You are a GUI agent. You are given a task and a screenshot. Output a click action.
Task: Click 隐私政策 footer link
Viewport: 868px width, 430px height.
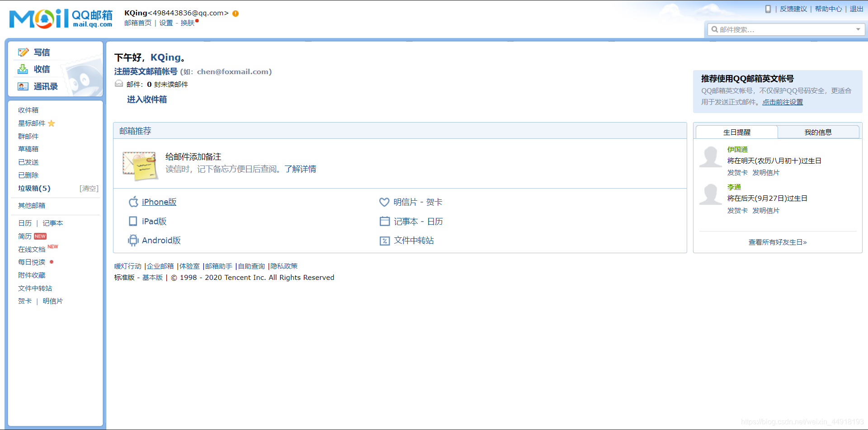(x=284, y=266)
